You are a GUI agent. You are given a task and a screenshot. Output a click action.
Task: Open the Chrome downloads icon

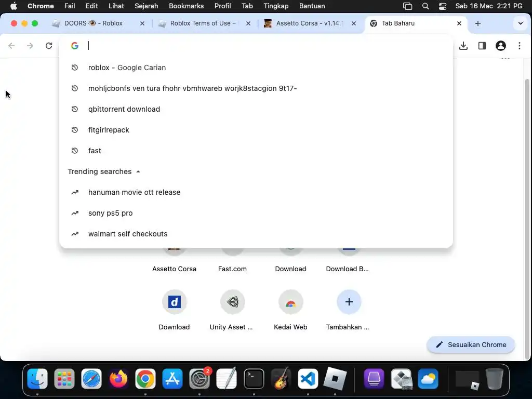463,46
